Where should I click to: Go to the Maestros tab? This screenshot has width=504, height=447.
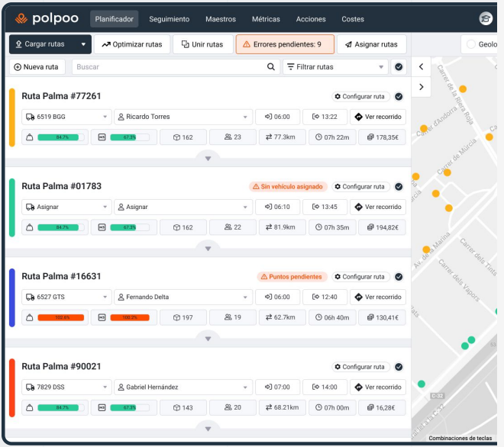coord(221,19)
